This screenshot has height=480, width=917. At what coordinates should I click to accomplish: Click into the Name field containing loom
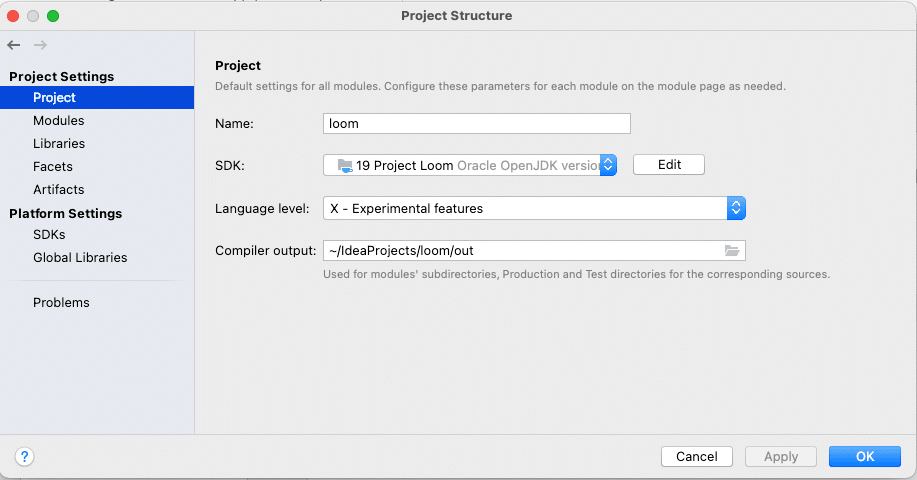(x=477, y=123)
